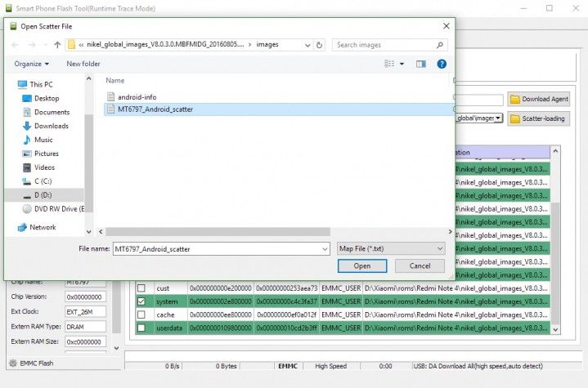Check the userdata partition checkbox
The image size is (588, 388).
[141, 328]
